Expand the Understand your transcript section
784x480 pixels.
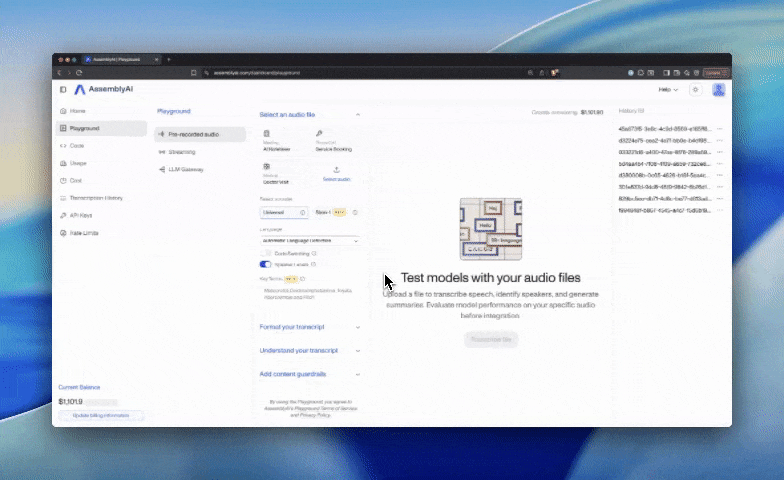pos(310,350)
